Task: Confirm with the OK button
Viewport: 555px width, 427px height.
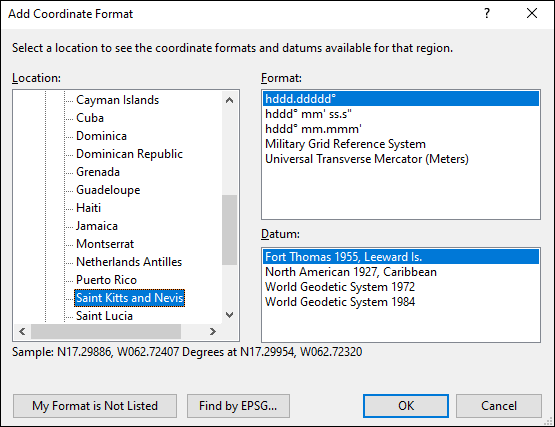Action: pyautogui.click(x=406, y=406)
